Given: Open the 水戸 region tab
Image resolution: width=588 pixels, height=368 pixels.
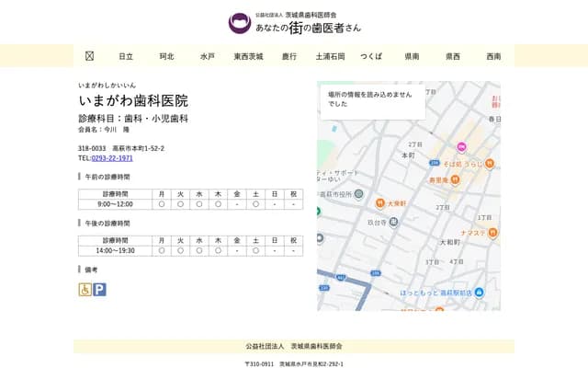Looking at the screenshot, I should pos(207,56).
